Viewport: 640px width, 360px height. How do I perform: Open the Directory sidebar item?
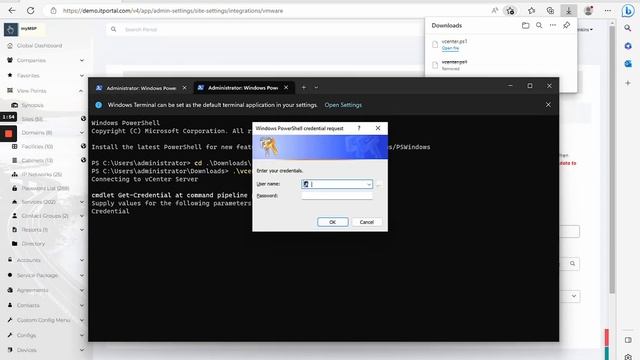pos(33,244)
